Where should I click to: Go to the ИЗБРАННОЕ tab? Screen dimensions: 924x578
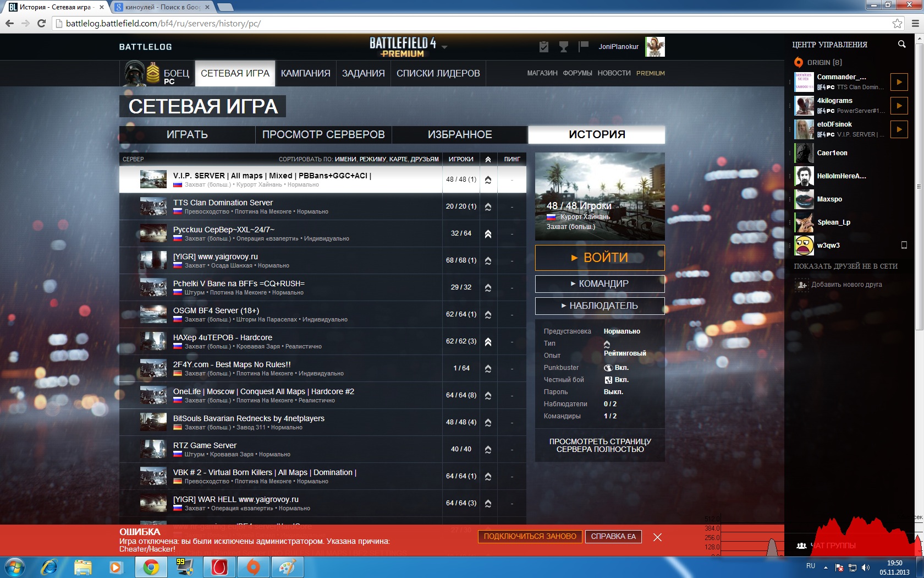pos(460,134)
